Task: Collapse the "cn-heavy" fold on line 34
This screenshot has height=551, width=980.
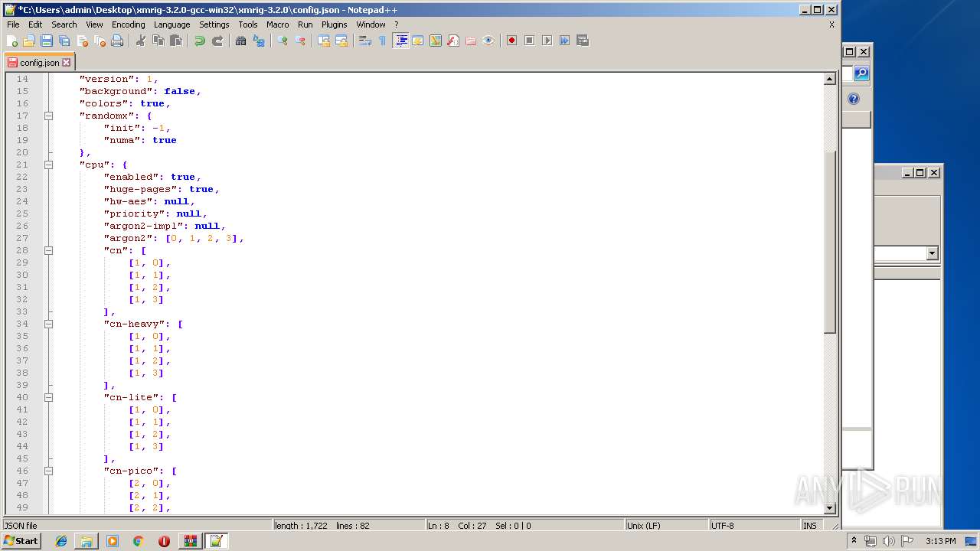Action: click(48, 324)
